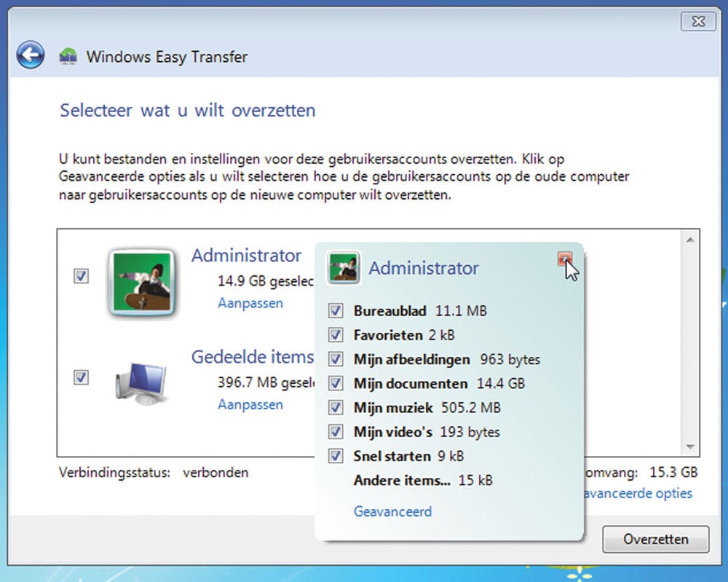Screen dimensions: 728x582
Task: Click the Administrator skateboarder account picture in the list
Action: coord(142,283)
